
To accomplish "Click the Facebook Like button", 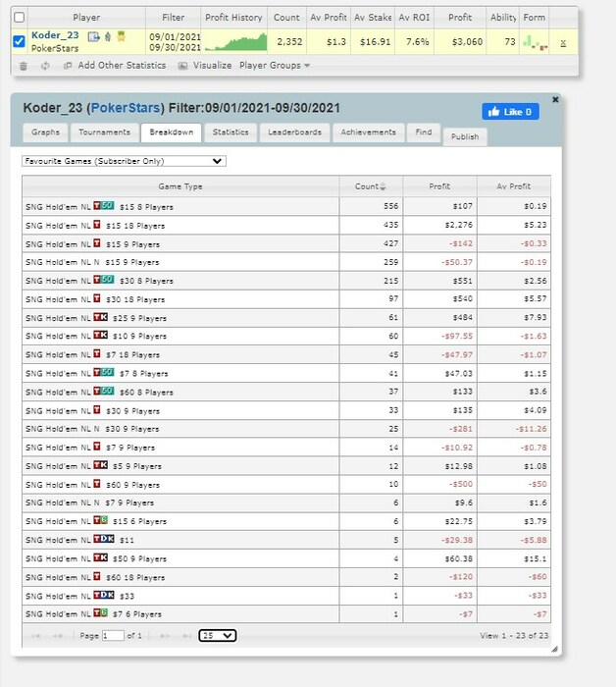I will click(510, 112).
